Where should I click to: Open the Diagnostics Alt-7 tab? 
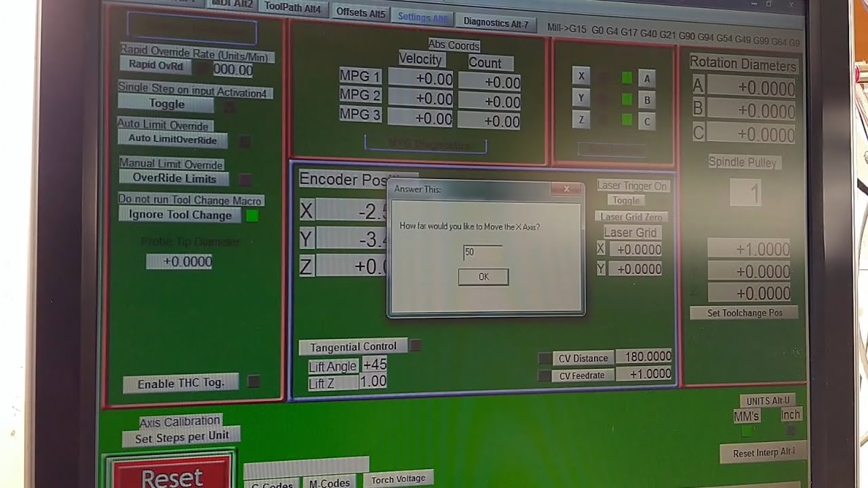(x=496, y=22)
